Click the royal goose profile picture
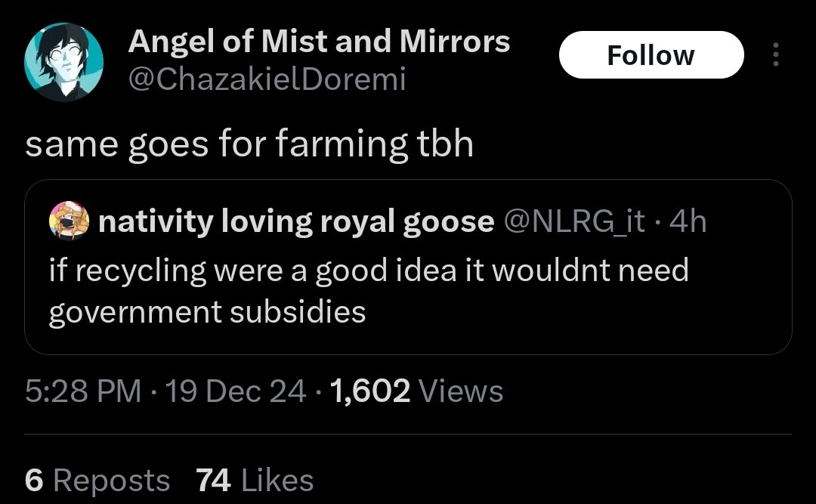 68,222
